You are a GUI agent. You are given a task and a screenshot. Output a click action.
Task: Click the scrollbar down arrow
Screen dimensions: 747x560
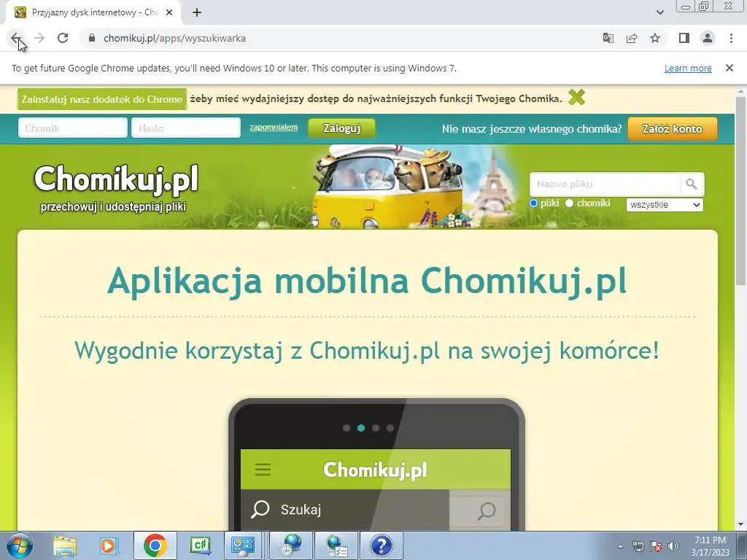(741, 524)
